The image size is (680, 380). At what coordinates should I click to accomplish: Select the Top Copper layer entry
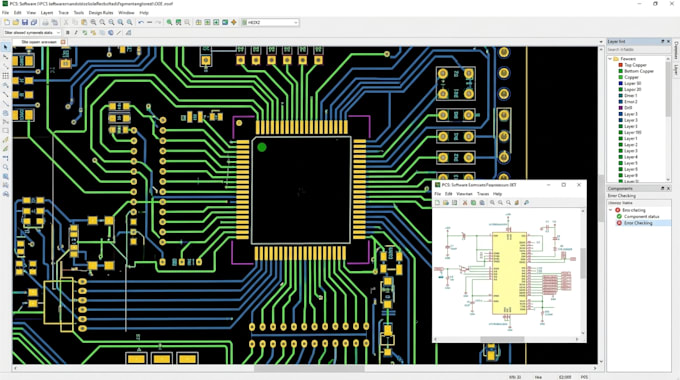(635, 65)
